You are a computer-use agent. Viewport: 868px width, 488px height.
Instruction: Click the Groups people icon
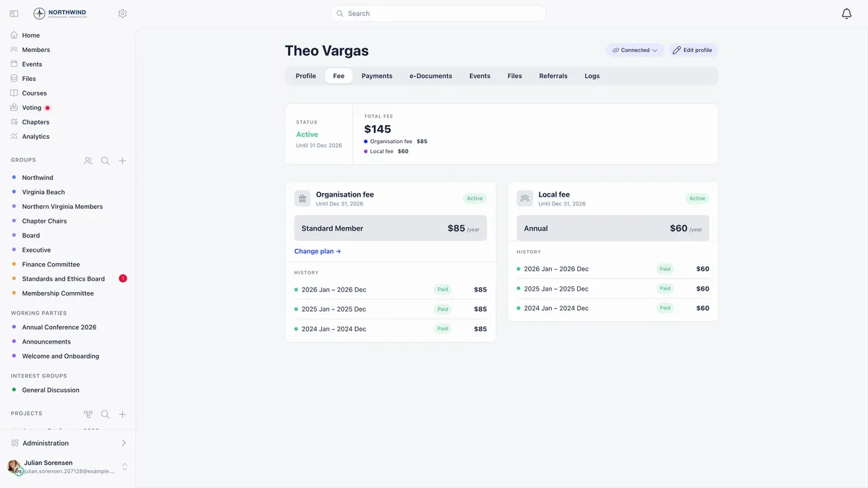pyautogui.click(x=88, y=160)
